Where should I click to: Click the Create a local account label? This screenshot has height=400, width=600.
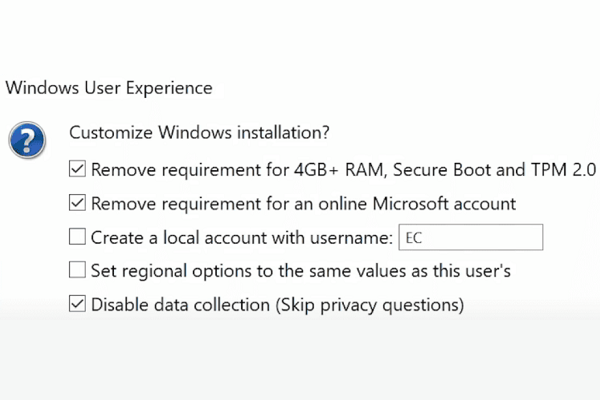pos(241,237)
